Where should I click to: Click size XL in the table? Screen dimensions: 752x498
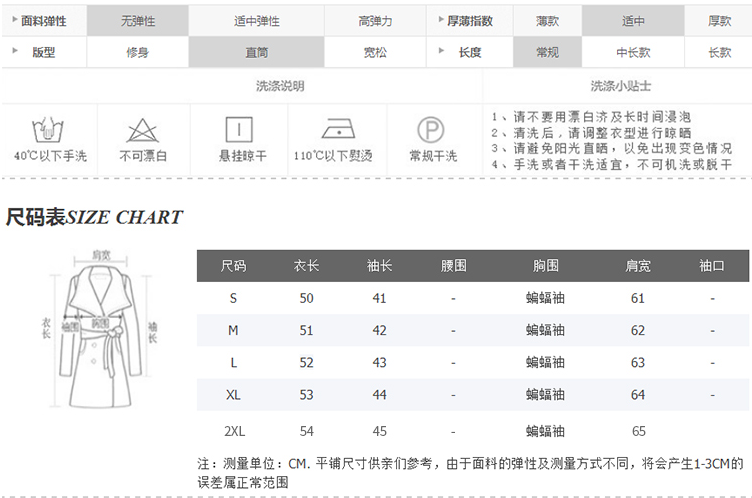[233, 395]
